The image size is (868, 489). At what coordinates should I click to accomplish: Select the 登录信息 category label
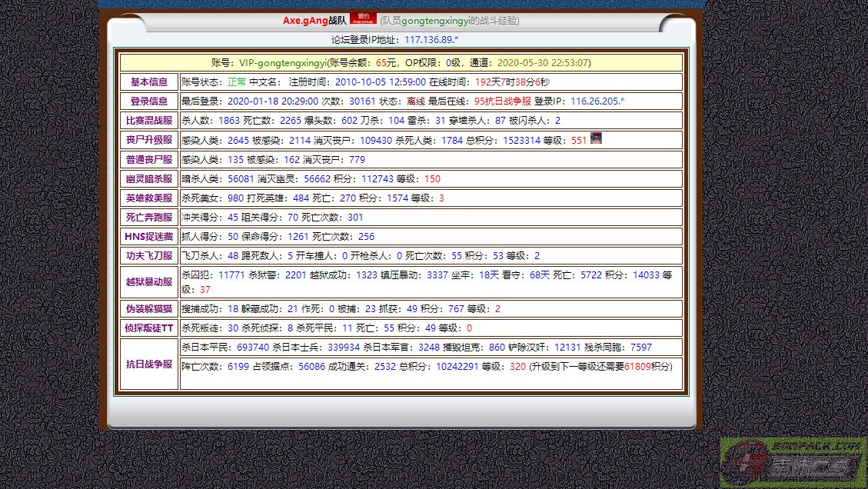(x=149, y=101)
